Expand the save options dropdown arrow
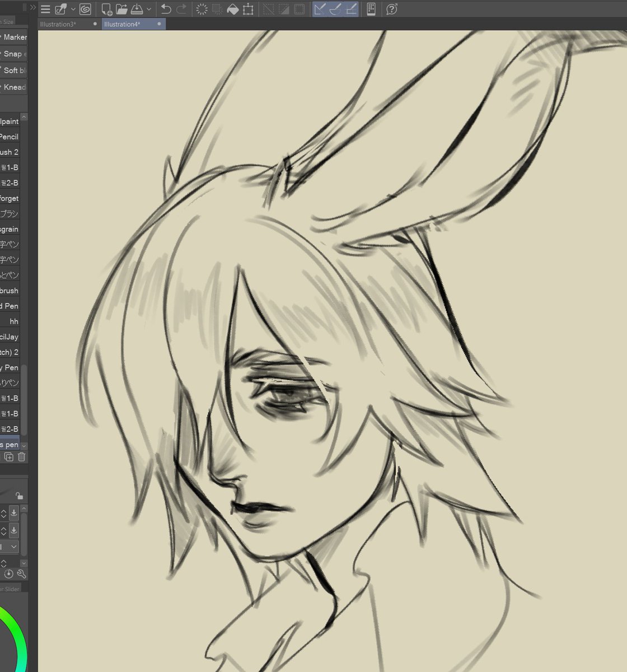Screen dimensions: 627x672 [149, 9]
